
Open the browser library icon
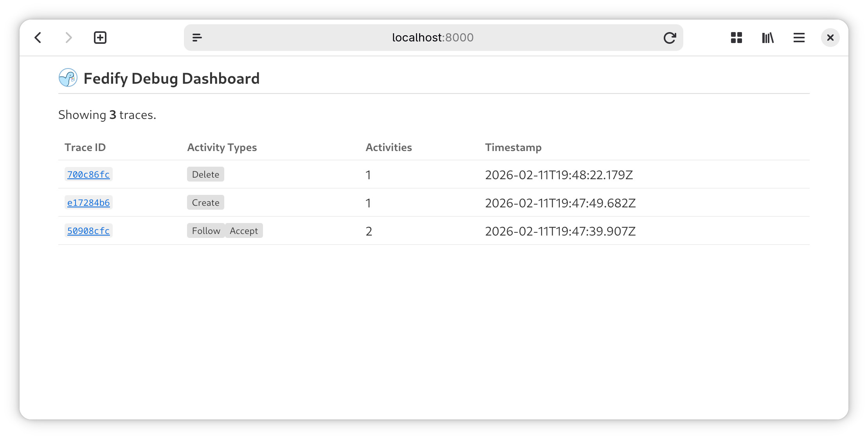pyautogui.click(x=767, y=38)
